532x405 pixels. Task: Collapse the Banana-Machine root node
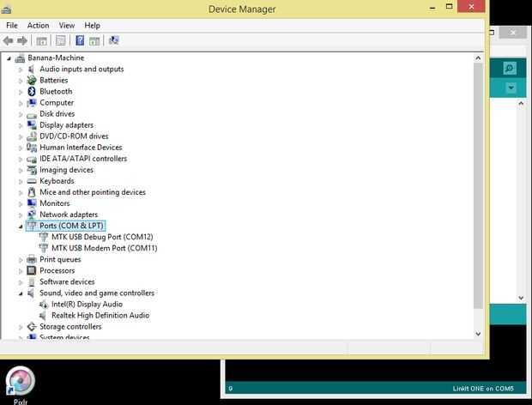pos(9,58)
